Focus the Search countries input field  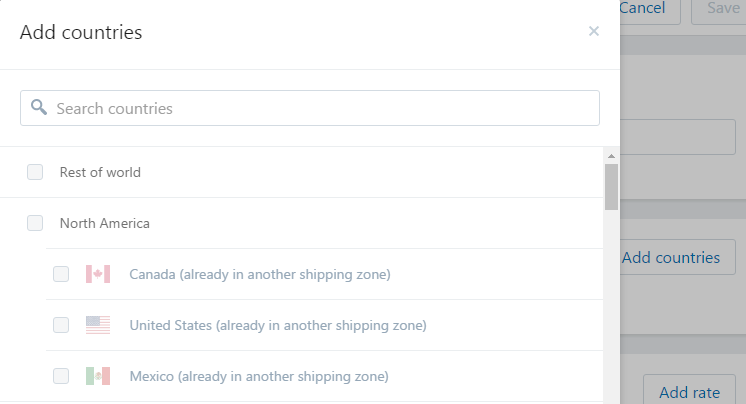click(x=320, y=108)
